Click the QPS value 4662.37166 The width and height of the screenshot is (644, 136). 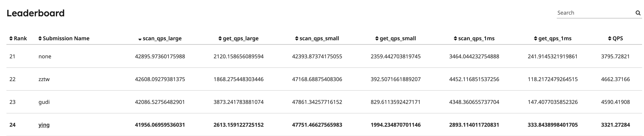click(615, 79)
